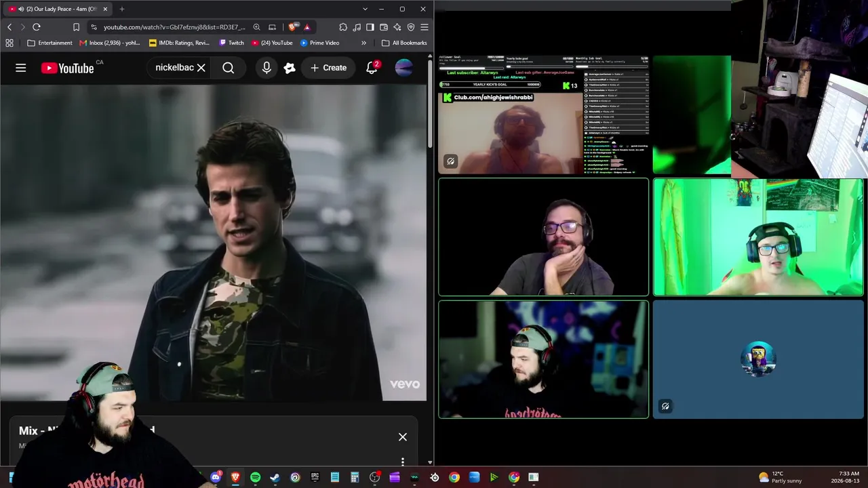Start voice search with the microphone
Viewport: 868px width, 488px height.
point(267,68)
